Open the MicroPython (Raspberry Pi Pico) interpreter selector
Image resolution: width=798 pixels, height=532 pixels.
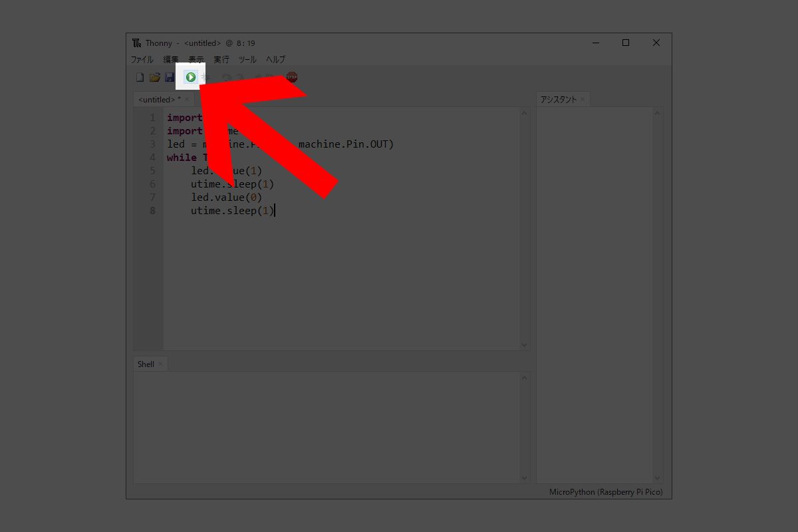[x=606, y=492]
